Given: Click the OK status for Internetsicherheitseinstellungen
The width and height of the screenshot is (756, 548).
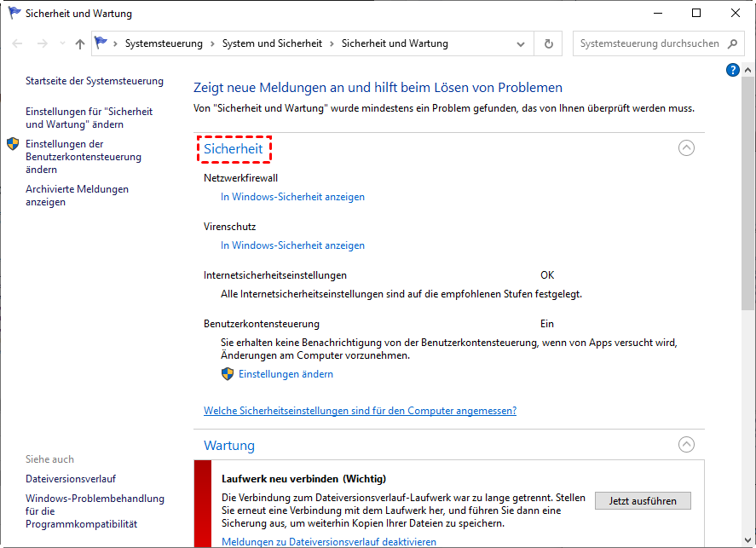Looking at the screenshot, I should pyautogui.click(x=547, y=275).
